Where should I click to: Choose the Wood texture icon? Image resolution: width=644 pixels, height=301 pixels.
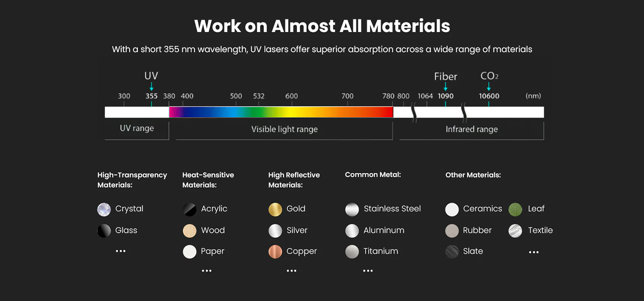(x=190, y=231)
